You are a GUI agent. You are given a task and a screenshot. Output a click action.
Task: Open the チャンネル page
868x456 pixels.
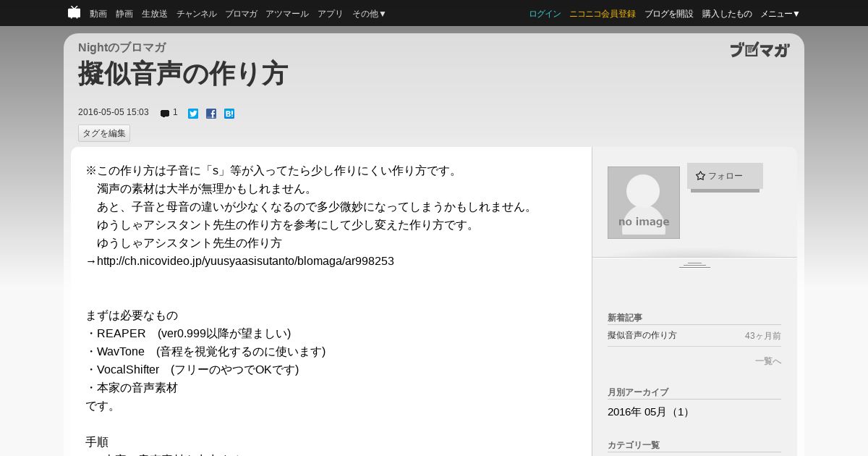tap(197, 14)
